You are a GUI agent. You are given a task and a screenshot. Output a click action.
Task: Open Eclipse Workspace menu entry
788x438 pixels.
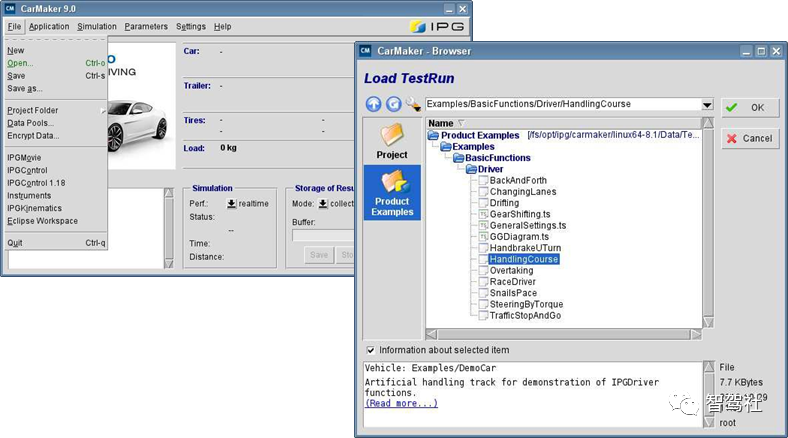(x=56, y=221)
